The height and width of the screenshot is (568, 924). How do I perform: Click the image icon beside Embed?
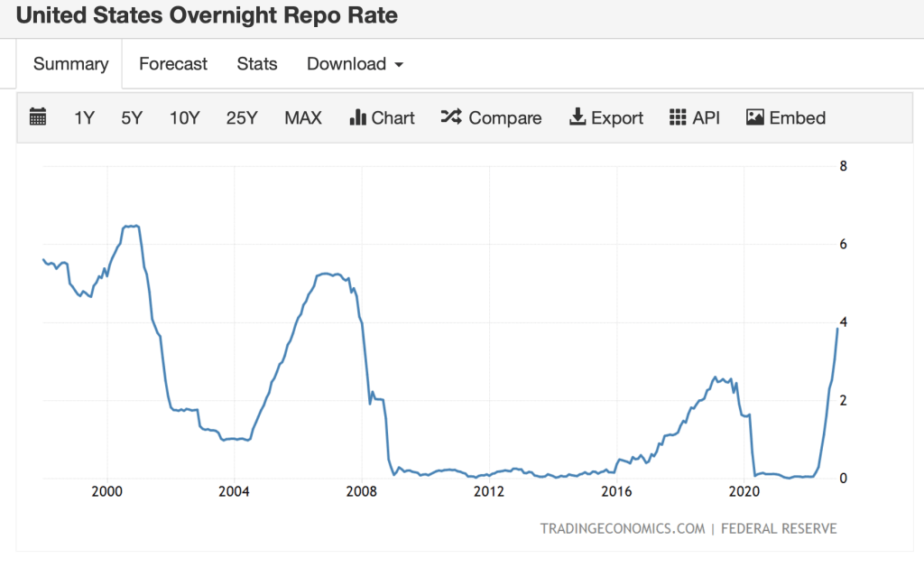[x=755, y=117]
